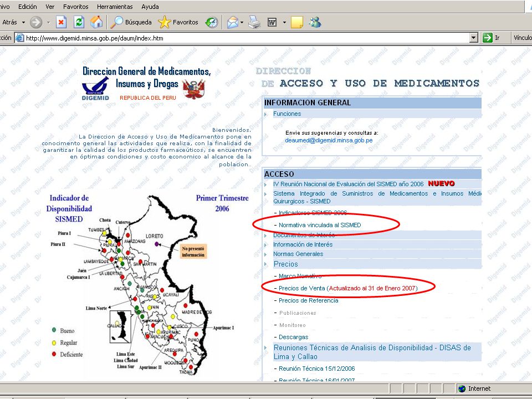Click the Internet zone globe in status bar

[x=462, y=388]
